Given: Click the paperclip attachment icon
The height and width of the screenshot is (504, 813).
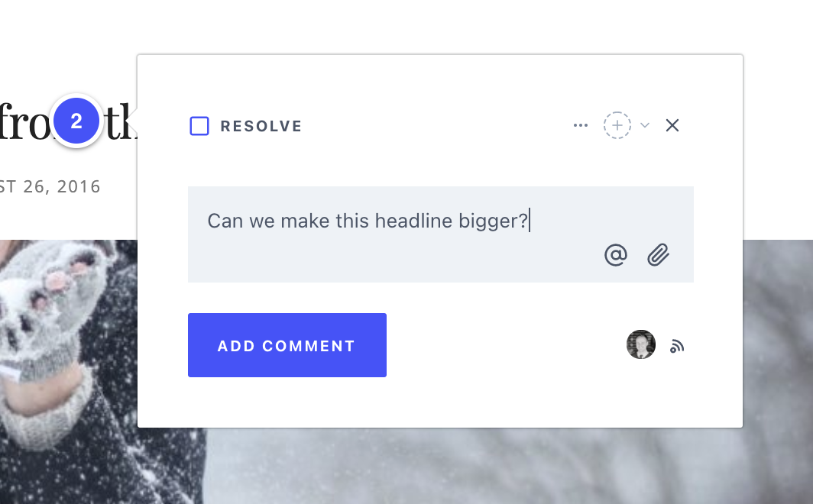Looking at the screenshot, I should (x=659, y=255).
